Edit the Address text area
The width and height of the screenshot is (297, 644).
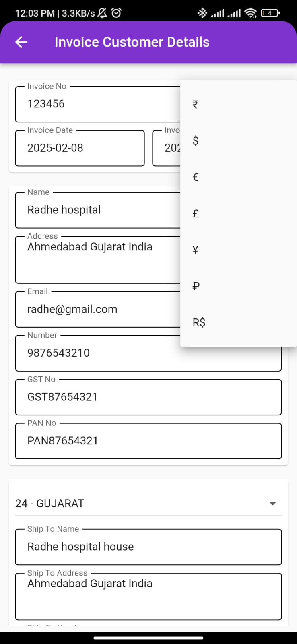(x=97, y=260)
